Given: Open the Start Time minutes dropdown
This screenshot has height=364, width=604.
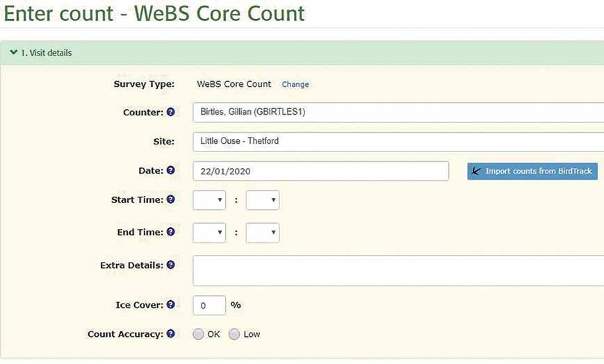Looking at the screenshot, I should click(263, 200).
